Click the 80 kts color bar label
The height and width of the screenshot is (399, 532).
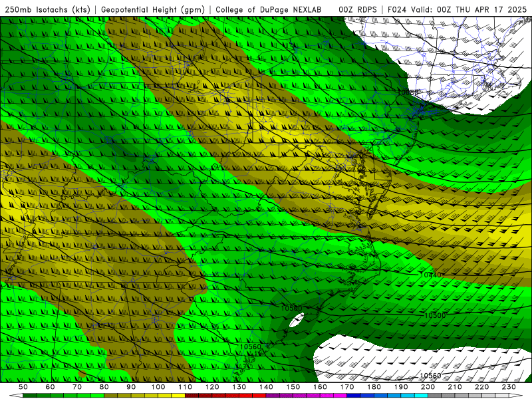[x=104, y=387]
